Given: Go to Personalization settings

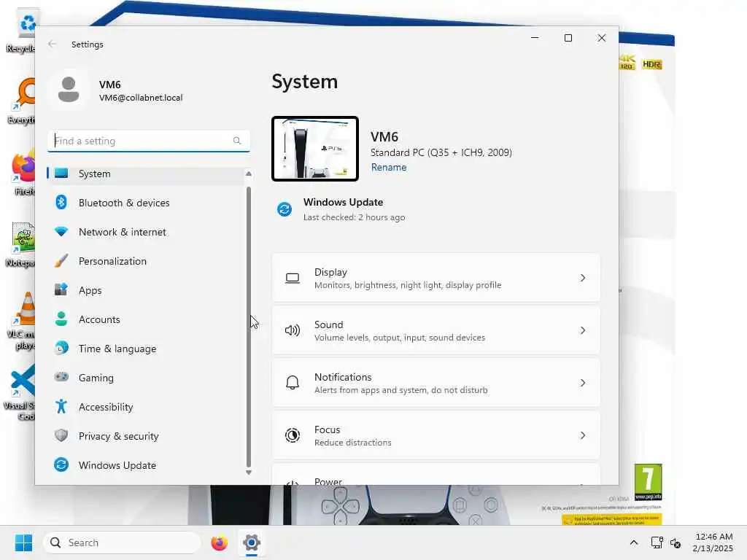Looking at the screenshot, I should pyautogui.click(x=145, y=261).
